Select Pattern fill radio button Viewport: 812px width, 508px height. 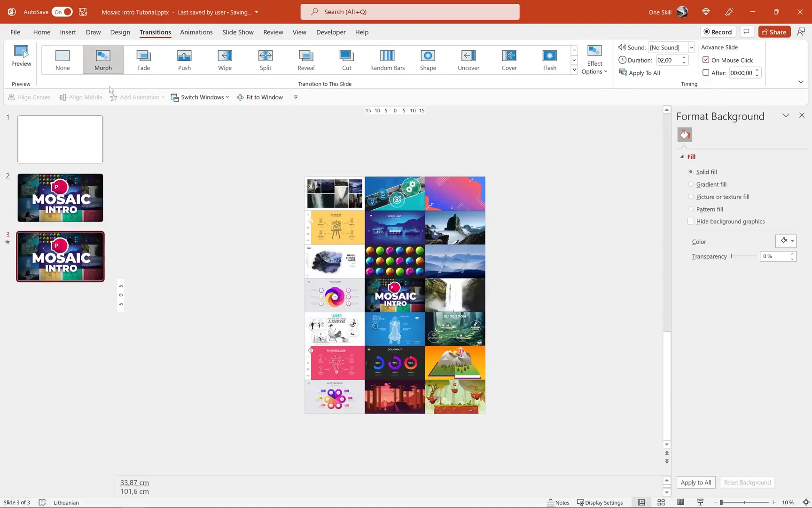690,209
